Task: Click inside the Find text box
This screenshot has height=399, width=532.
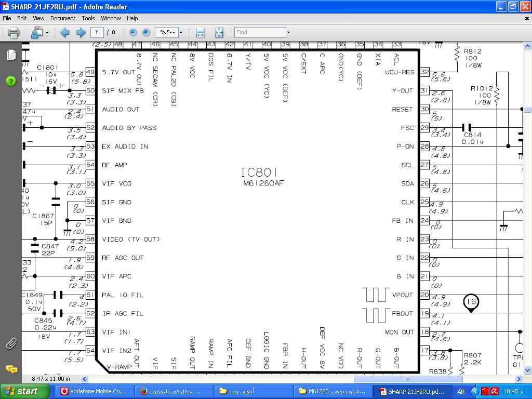Action: (260, 33)
